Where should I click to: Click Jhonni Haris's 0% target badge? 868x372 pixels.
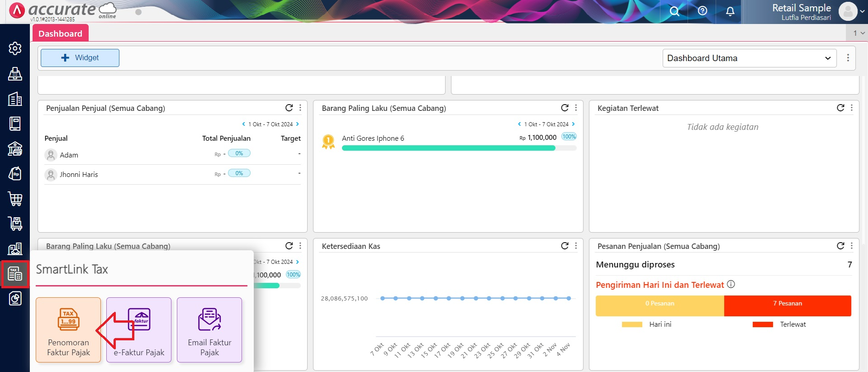click(239, 173)
